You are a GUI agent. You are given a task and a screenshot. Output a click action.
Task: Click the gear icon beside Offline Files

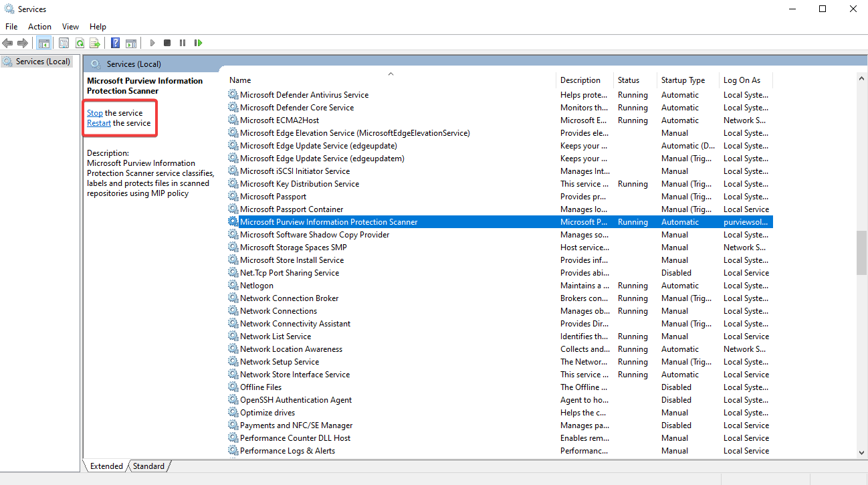pos(233,387)
